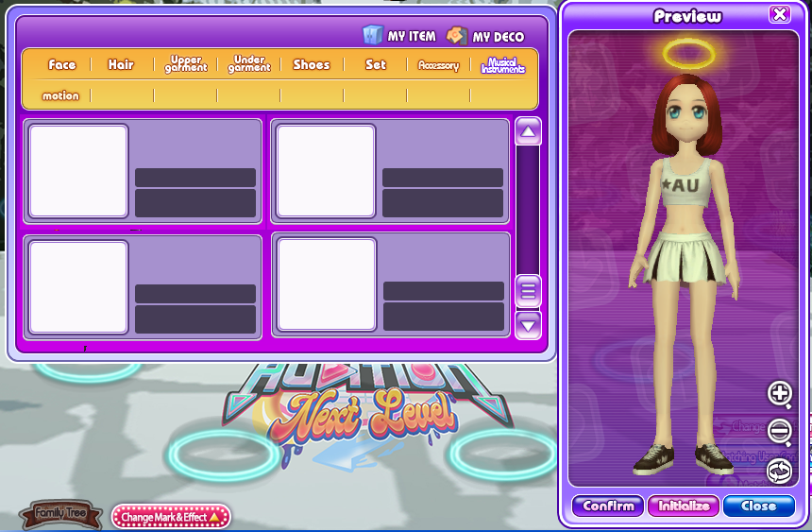This screenshot has height=532, width=812.
Task: Switch to the Shoes tab
Action: [311, 65]
